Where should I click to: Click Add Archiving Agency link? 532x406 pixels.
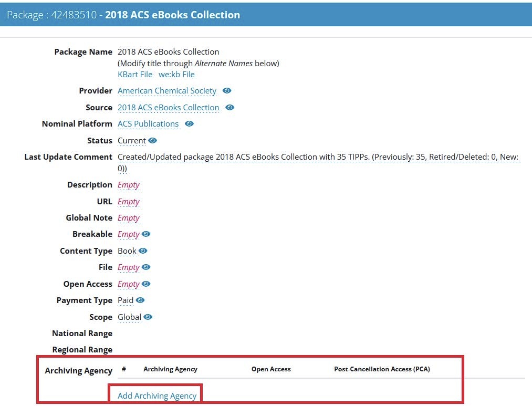pos(157,396)
